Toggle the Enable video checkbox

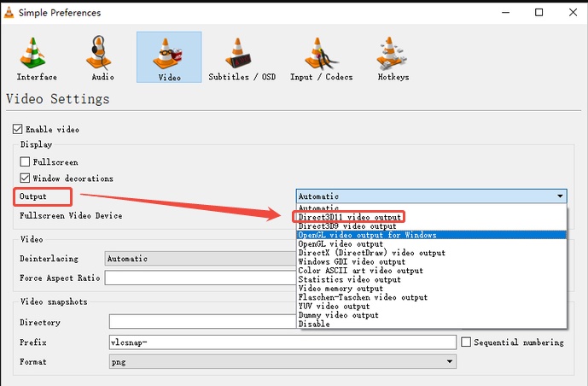coord(17,130)
